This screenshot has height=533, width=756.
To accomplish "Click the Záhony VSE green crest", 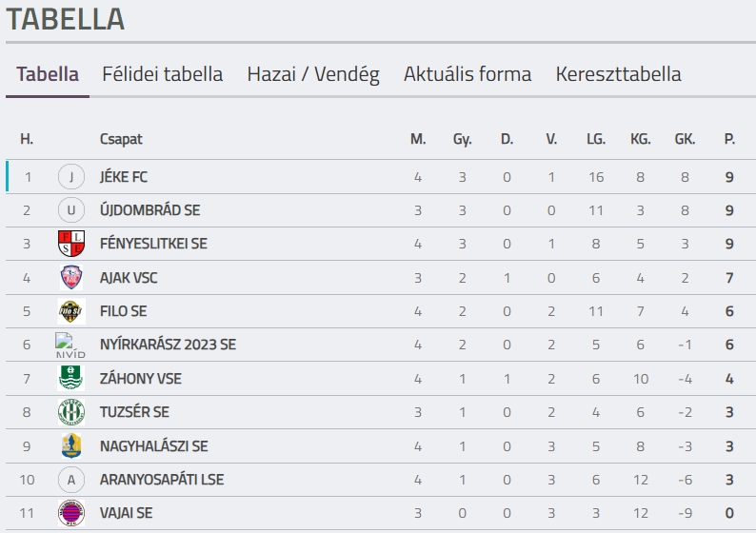I will 70,379.
